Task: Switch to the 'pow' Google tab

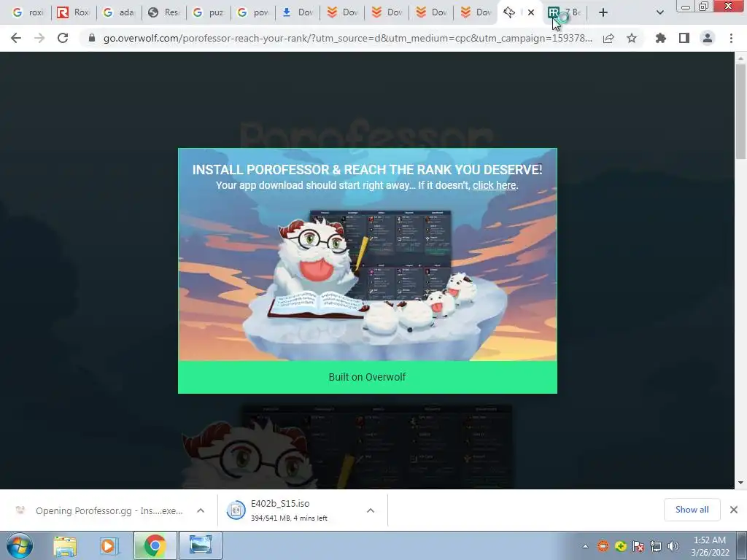Action: 252,12
